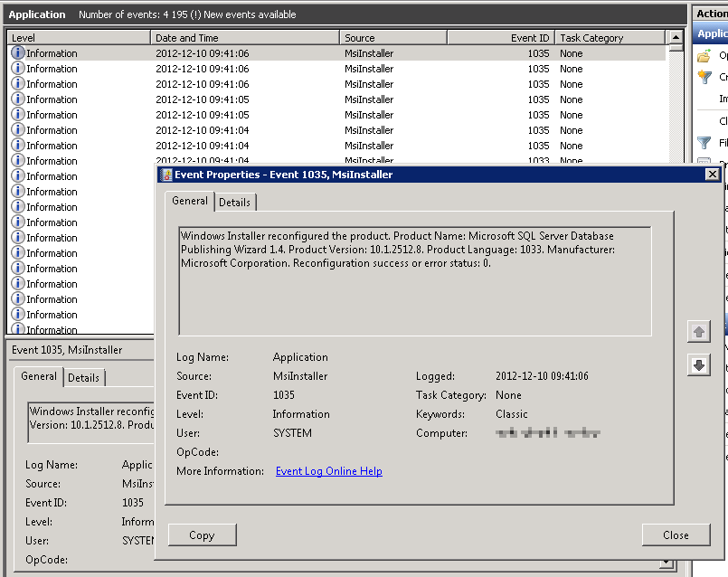The image size is (728, 577).
Task: Click the up navigation arrow in Event Properties
Action: (698, 331)
